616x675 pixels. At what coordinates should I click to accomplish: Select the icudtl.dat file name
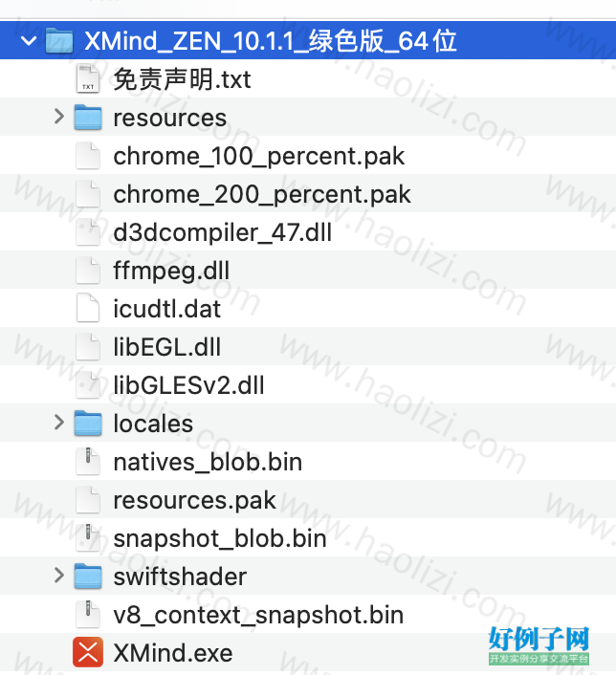[x=167, y=309]
